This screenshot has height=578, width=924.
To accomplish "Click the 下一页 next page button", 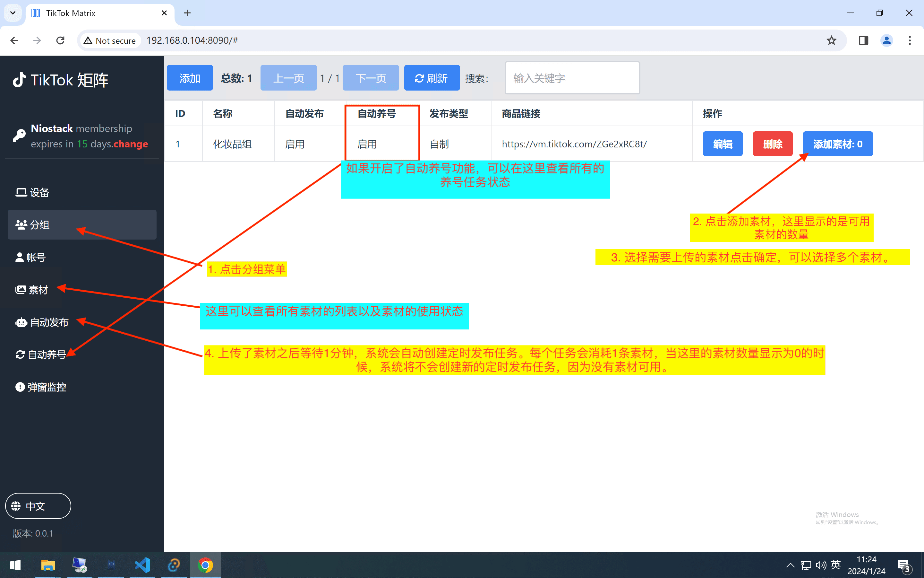I will pos(371,78).
